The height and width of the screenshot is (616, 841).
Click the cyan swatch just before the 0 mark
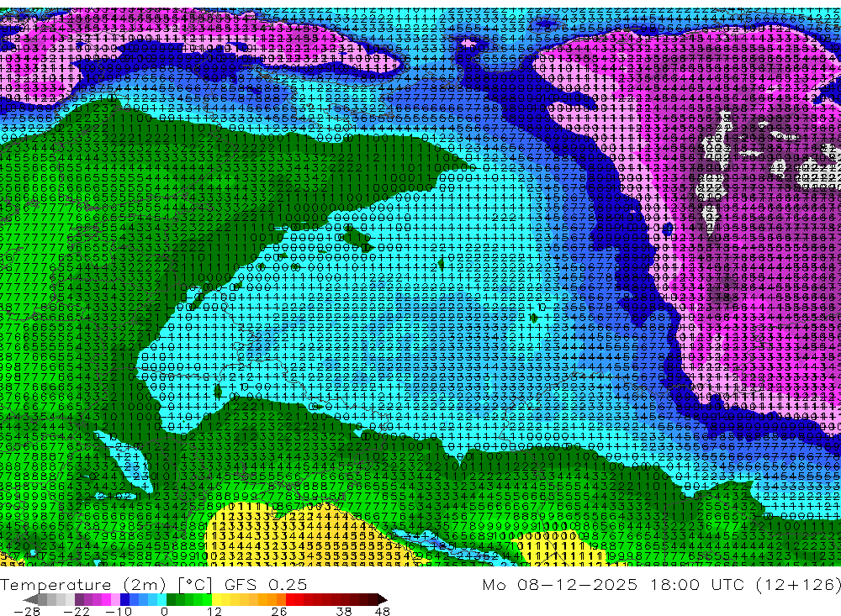pyautogui.click(x=161, y=599)
